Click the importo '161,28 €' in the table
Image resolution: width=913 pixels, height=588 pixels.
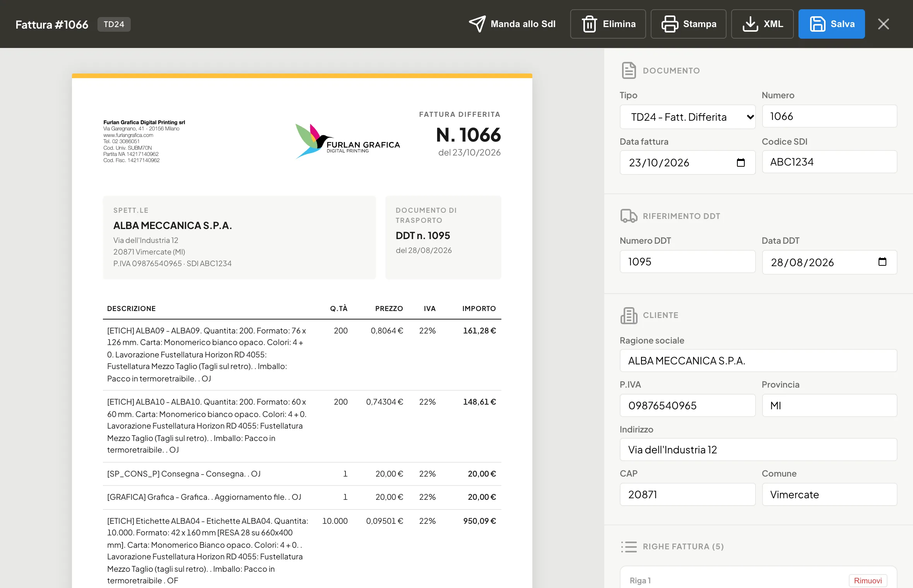[479, 331]
